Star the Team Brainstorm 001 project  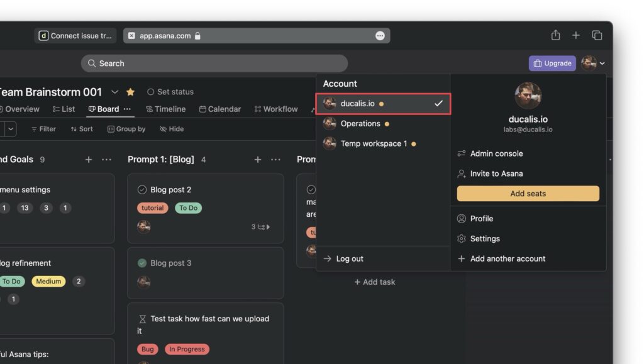(x=130, y=91)
